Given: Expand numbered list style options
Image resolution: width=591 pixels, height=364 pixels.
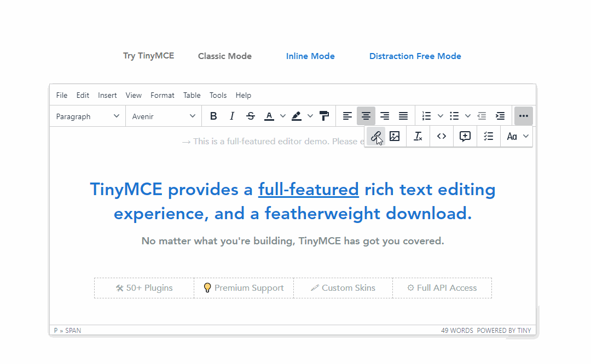Looking at the screenshot, I should click(x=440, y=116).
